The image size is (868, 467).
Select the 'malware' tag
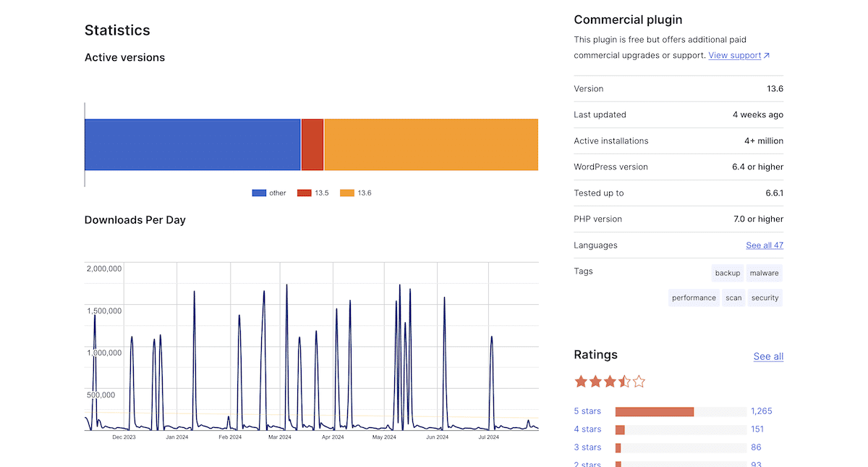point(764,272)
